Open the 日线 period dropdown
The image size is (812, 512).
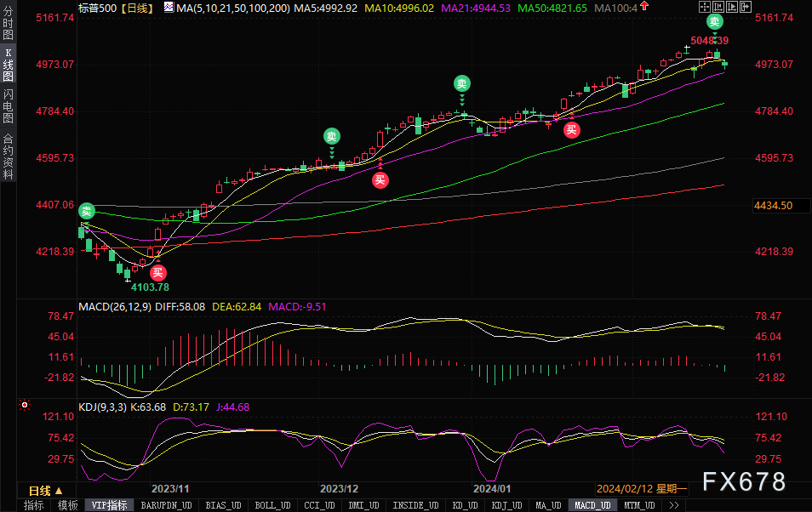pyautogui.click(x=46, y=490)
